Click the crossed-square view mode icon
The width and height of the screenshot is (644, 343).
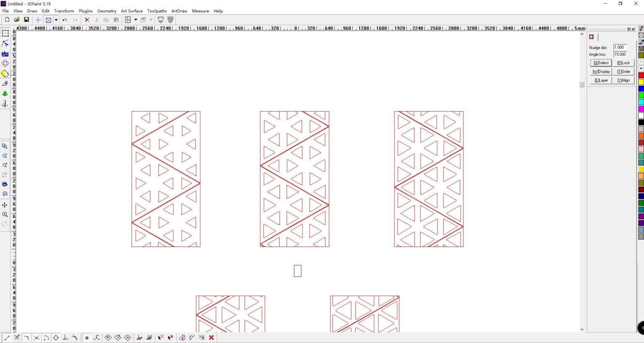pos(49,20)
